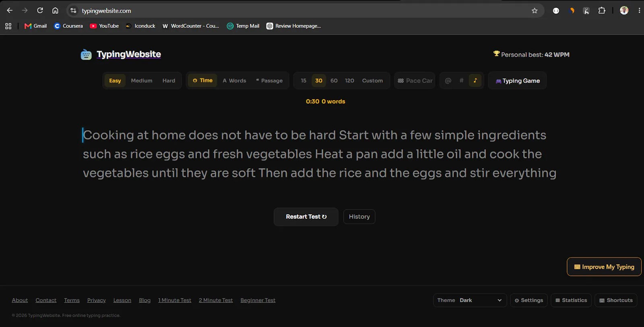Bookmark this page with star icon
The height and width of the screenshot is (327, 644).
coord(535,10)
